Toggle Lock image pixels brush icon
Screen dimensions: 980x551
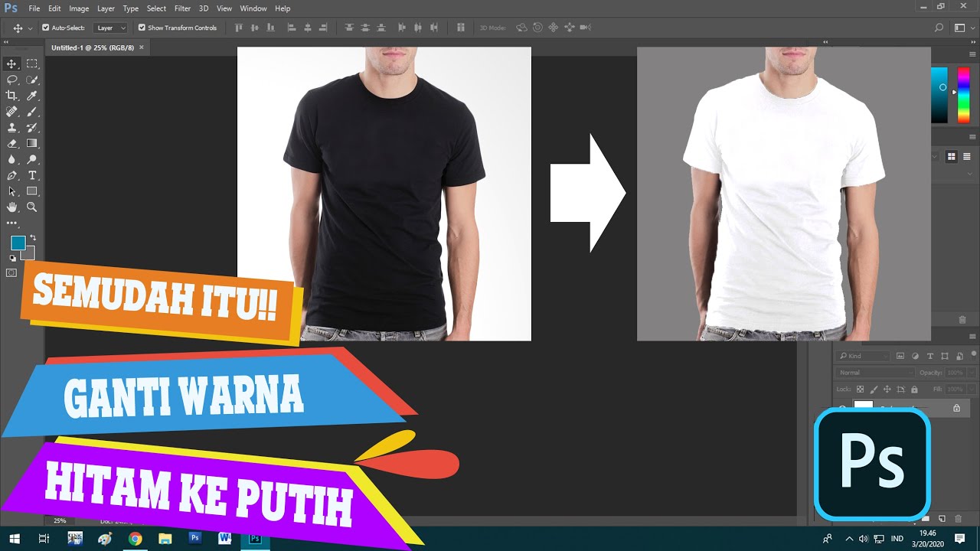(x=874, y=390)
